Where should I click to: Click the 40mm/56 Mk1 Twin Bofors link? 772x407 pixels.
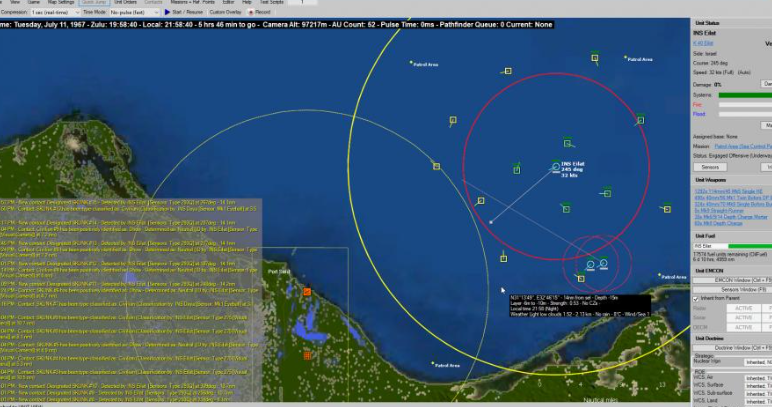point(733,197)
